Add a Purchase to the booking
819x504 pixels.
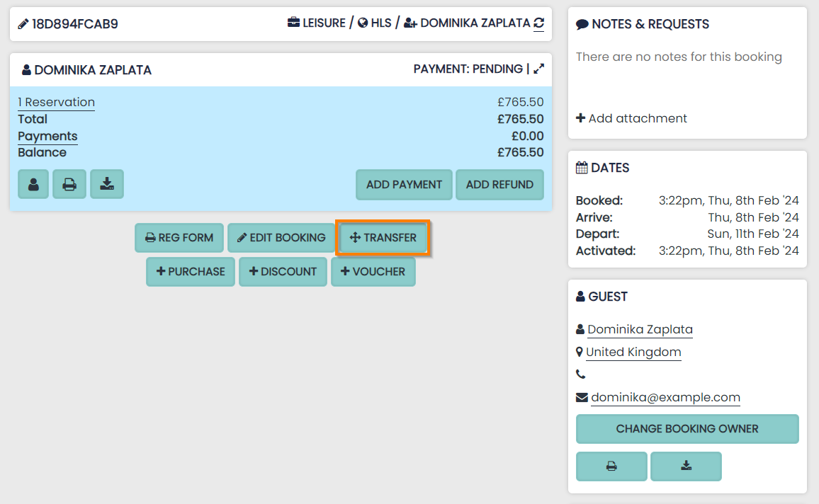(x=191, y=272)
